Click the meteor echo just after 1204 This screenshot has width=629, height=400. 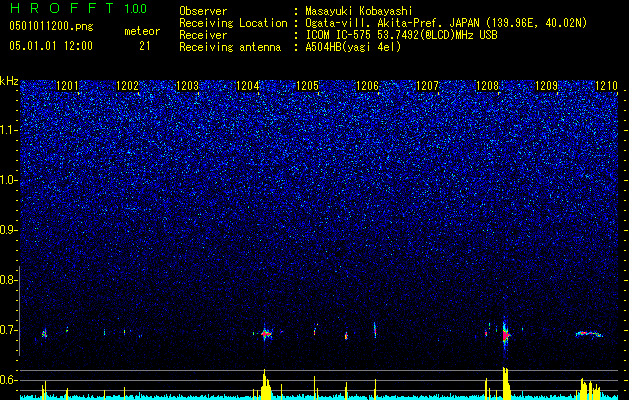click(x=266, y=333)
